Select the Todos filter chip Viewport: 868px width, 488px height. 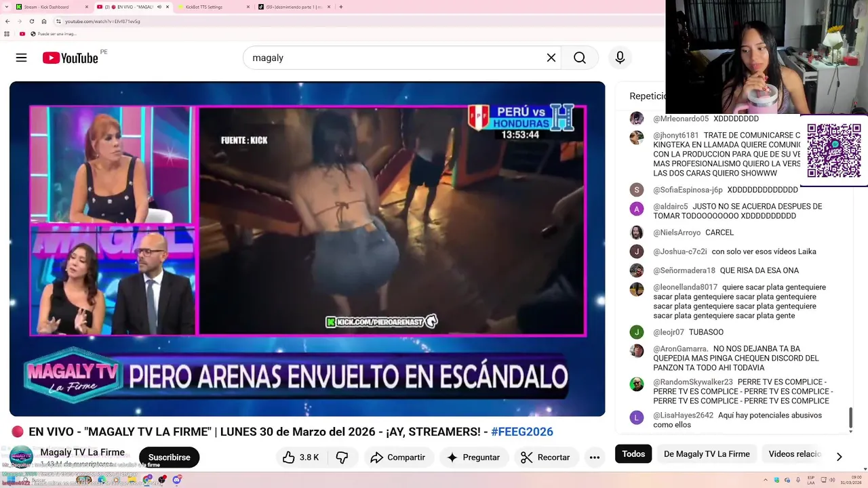click(x=633, y=454)
